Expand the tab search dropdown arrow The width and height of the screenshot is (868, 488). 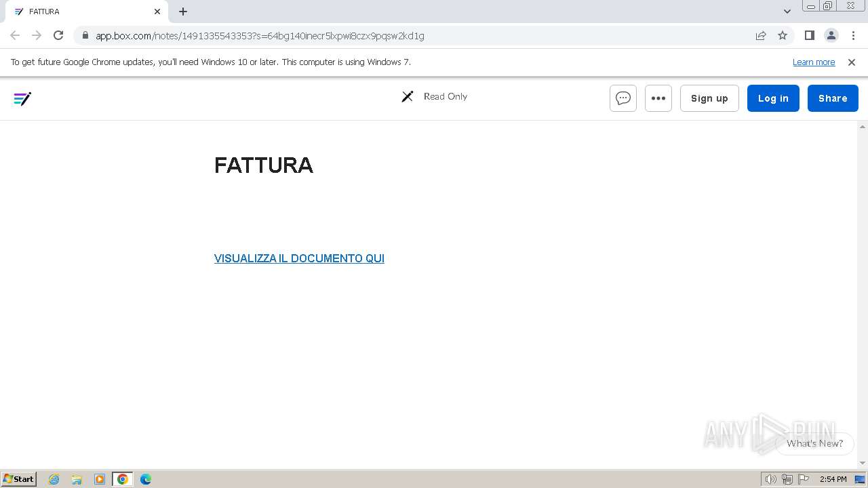click(x=787, y=12)
